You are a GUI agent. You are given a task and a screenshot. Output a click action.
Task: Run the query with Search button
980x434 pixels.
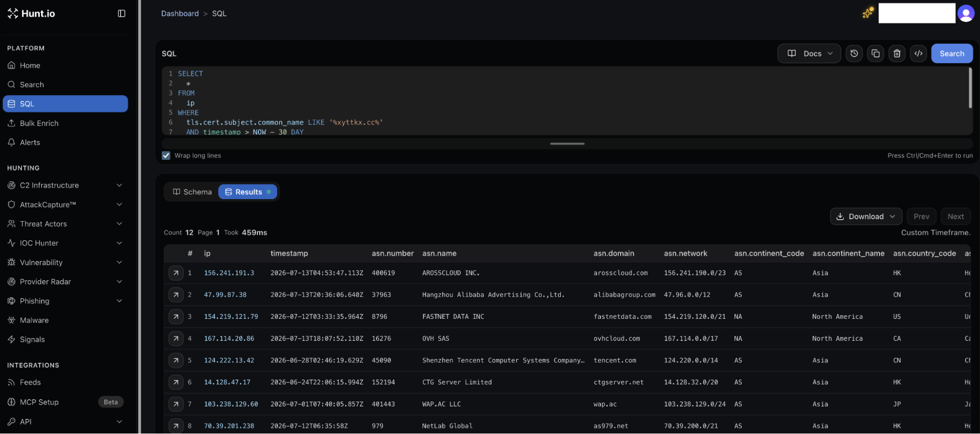click(952, 53)
